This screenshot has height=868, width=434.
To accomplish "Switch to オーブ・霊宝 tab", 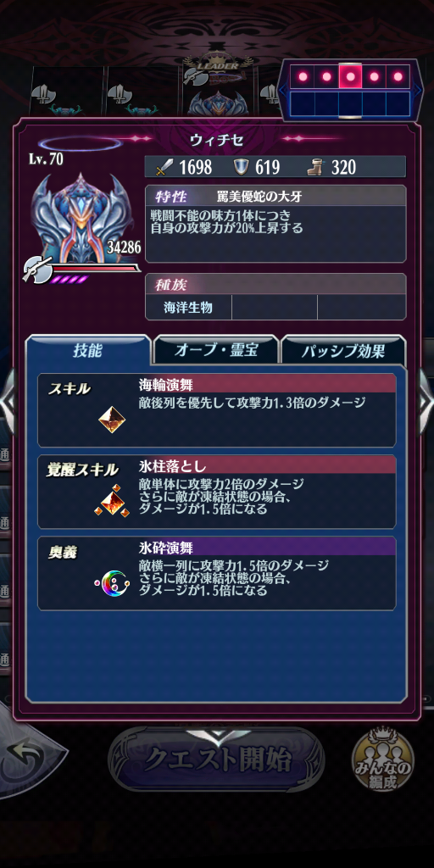I will [216, 350].
